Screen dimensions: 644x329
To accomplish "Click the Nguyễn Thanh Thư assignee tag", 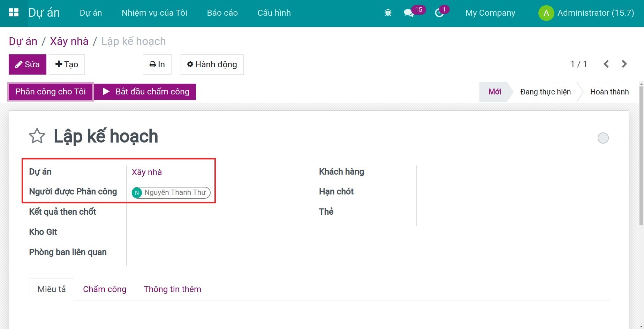I will click(171, 192).
